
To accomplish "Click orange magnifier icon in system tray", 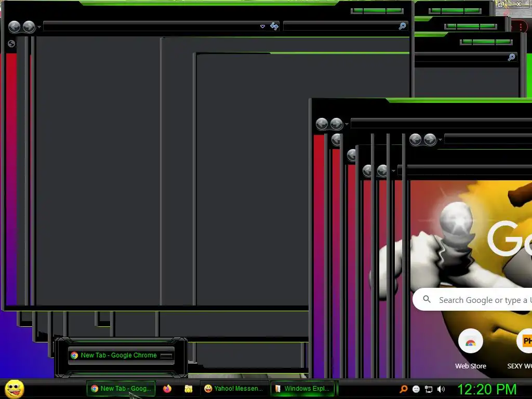I will click(x=403, y=389).
